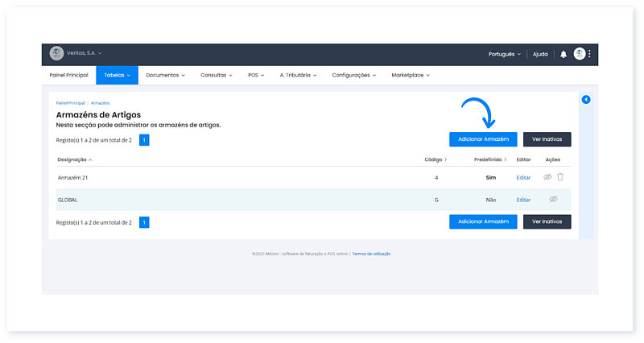Screen dimensions: 644x343
Task: Click the user avatar in top bar
Action: pyautogui.click(x=580, y=54)
